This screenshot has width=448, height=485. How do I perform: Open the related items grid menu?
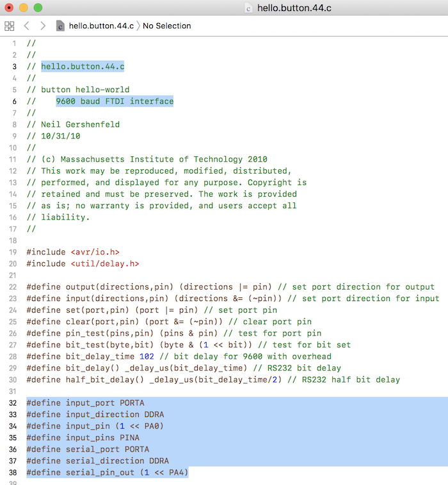click(9, 26)
